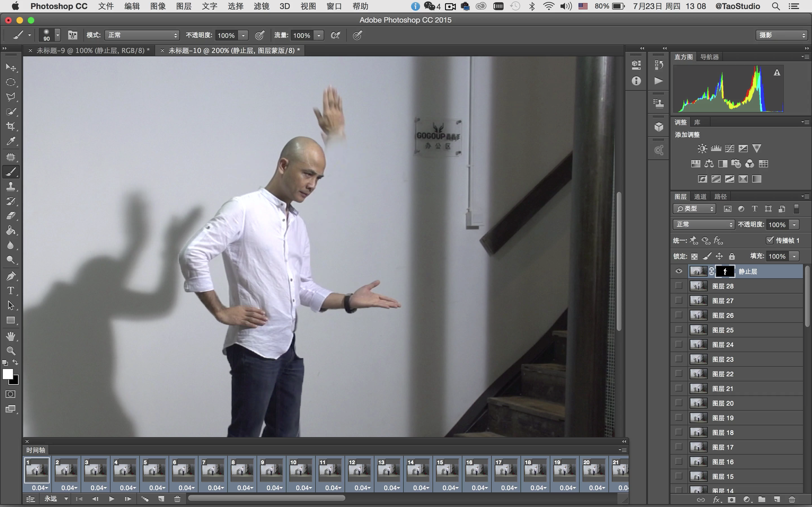Click the foreground white color swatch
The height and width of the screenshot is (507, 812).
(x=7, y=373)
